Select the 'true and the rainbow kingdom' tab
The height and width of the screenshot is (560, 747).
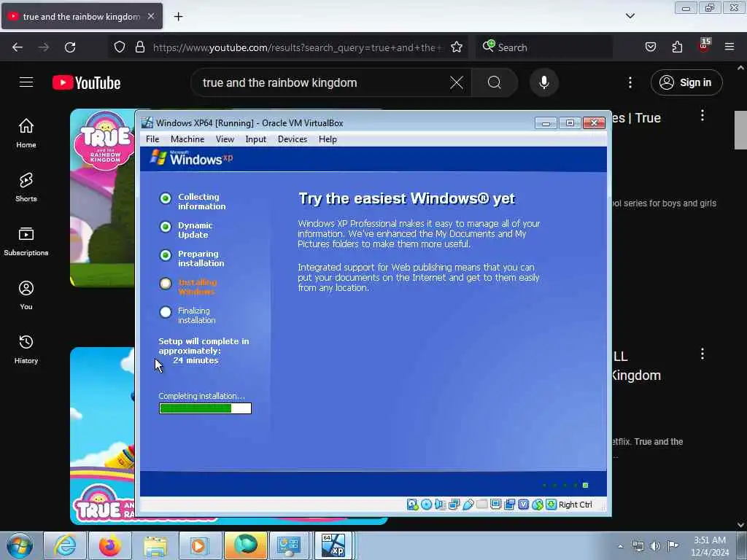[82, 17]
